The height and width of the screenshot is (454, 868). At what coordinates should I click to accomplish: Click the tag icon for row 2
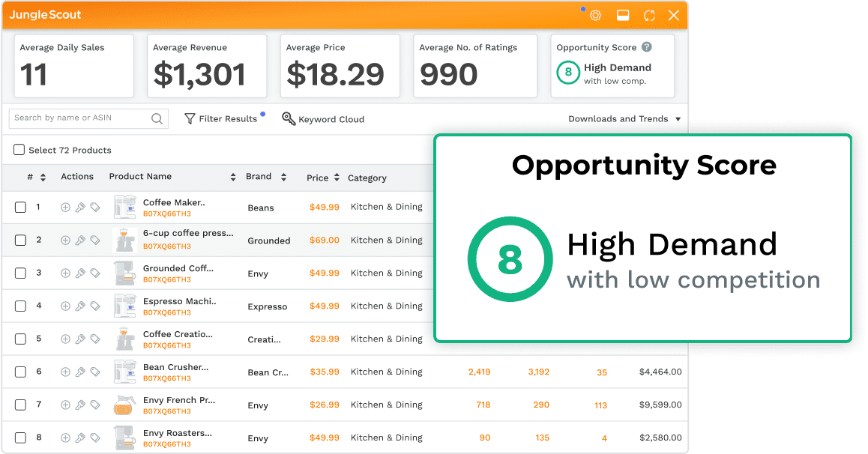tap(95, 240)
